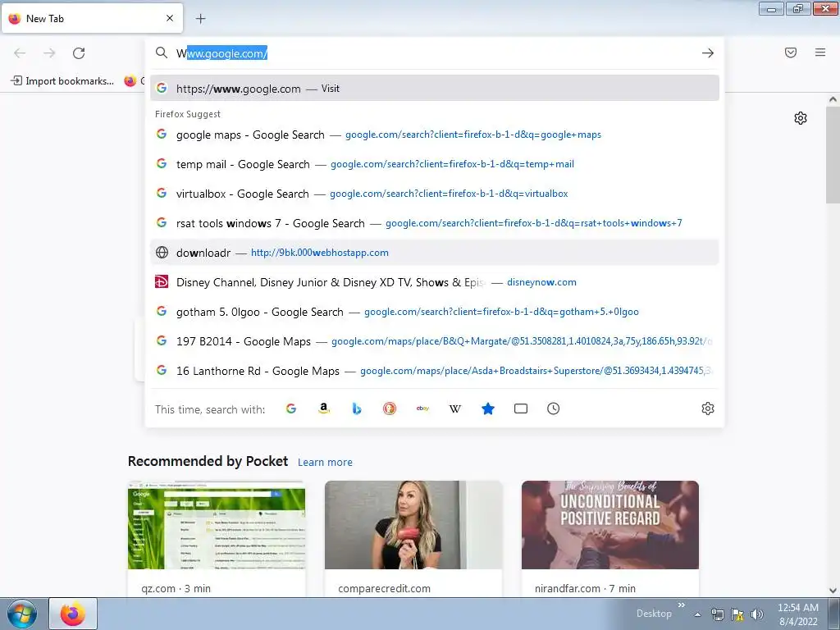This screenshot has width=840, height=630.
Task: Click the scrollbar up arrow on page
Action: (x=833, y=99)
